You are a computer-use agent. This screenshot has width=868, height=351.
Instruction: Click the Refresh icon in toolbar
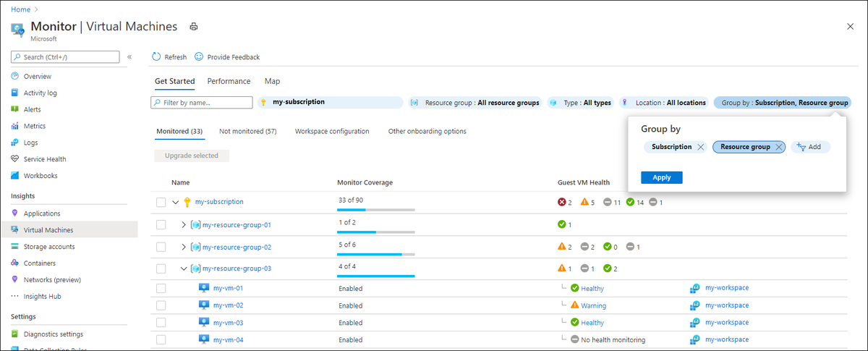pos(156,56)
